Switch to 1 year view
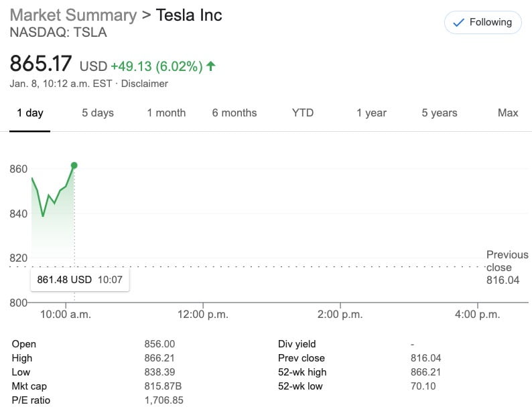This screenshot has width=532, height=411. (371, 113)
